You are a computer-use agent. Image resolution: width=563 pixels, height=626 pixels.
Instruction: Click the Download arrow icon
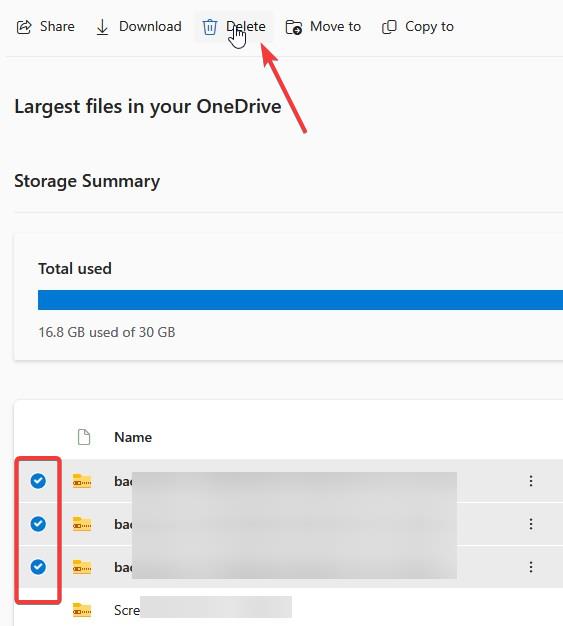coord(102,27)
